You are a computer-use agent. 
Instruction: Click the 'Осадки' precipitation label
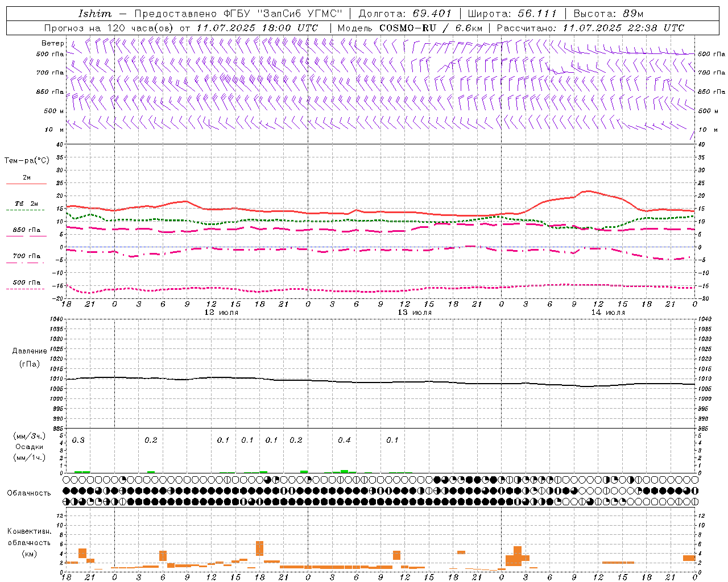(x=30, y=447)
